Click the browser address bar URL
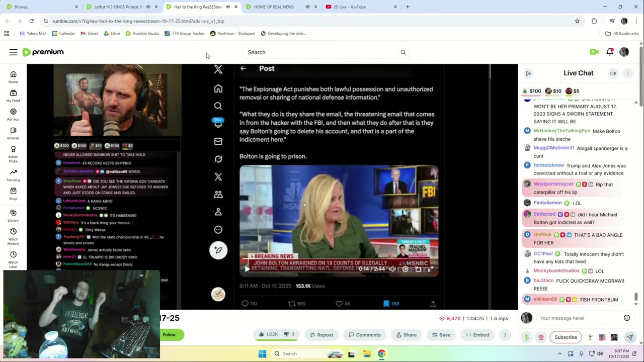This screenshot has width=644, height=362. tap(138, 21)
